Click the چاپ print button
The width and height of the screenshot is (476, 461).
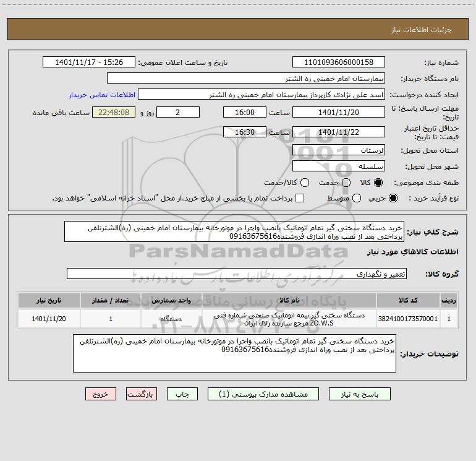pos(182,394)
